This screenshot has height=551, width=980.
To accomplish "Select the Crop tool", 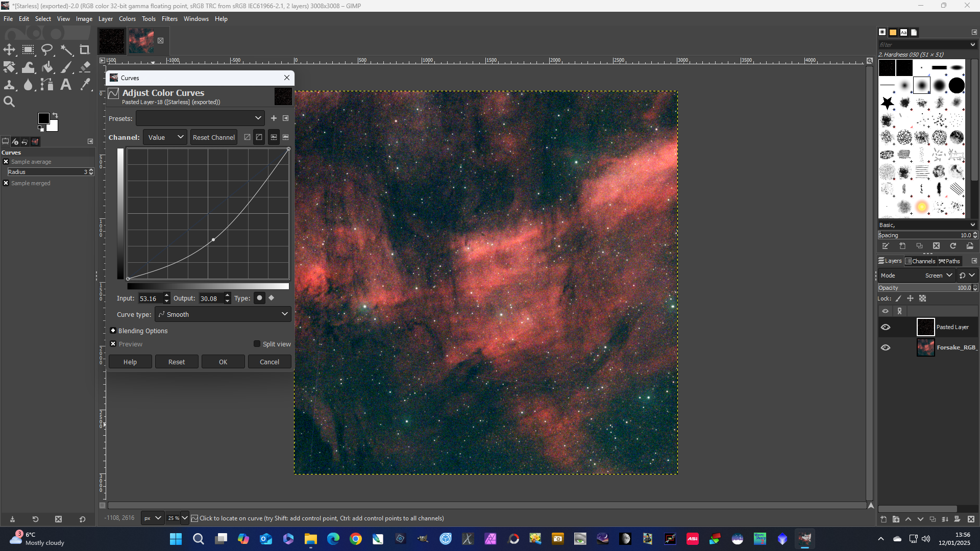I will coord(85,49).
